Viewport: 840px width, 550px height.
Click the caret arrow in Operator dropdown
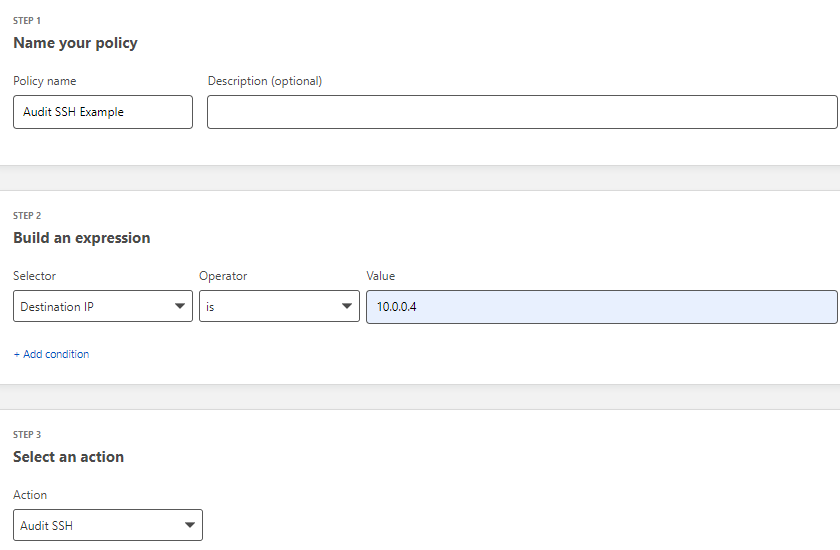347,306
